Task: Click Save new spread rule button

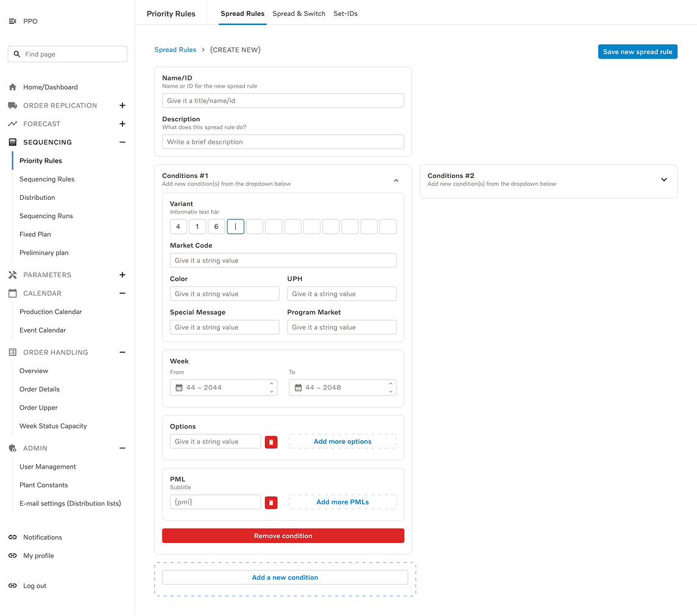Action: click(637, 52)
